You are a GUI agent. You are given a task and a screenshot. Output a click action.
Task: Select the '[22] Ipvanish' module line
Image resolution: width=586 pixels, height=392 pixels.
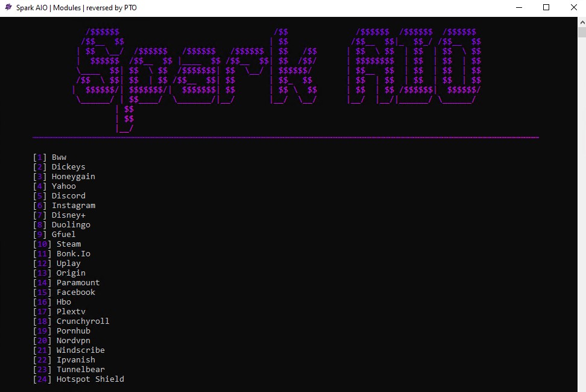(64, 360)
